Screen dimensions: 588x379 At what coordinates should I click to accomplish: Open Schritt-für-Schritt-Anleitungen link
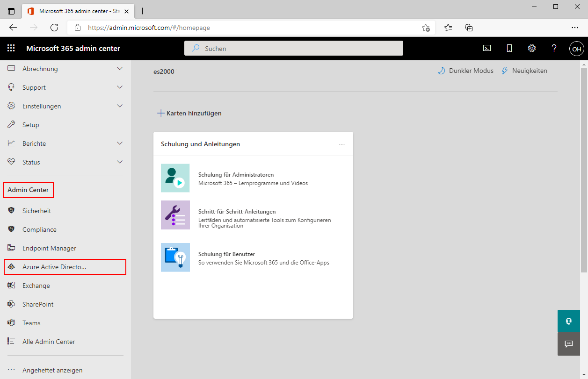tap(237, 212)
